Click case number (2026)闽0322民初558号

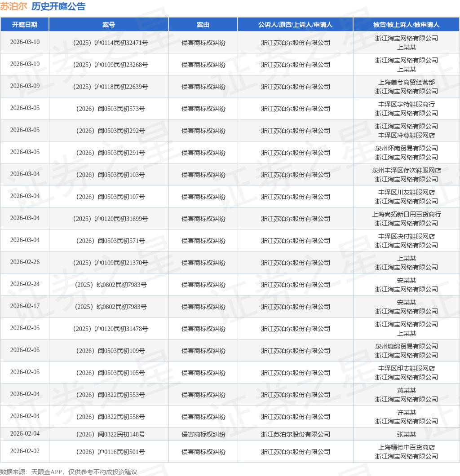click(111, 417)
